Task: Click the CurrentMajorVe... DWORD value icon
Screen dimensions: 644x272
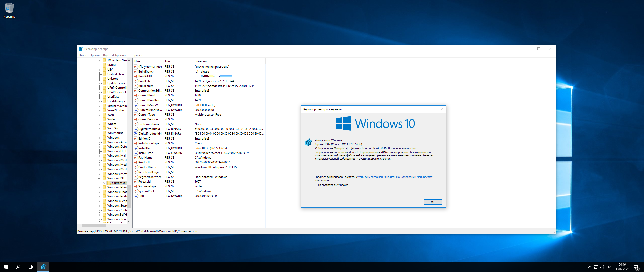Action: 136,105
